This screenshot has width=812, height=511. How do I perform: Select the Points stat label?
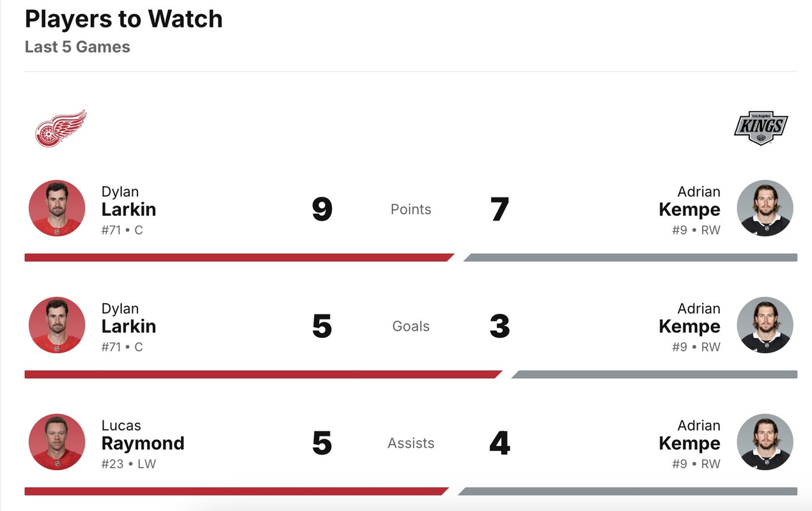(x=410, y=210)
